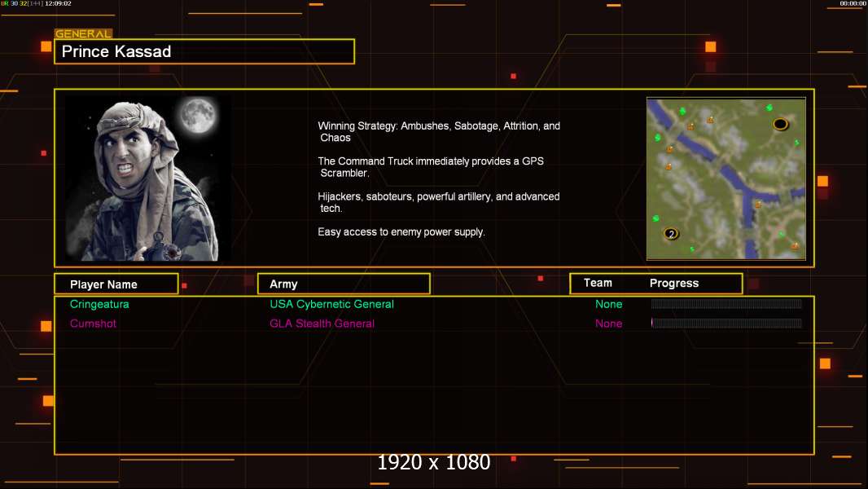The height and width of the screenshot is (489, 868).
Task: Click the start position 2 marker on minimap
Action: coord(671,234)
